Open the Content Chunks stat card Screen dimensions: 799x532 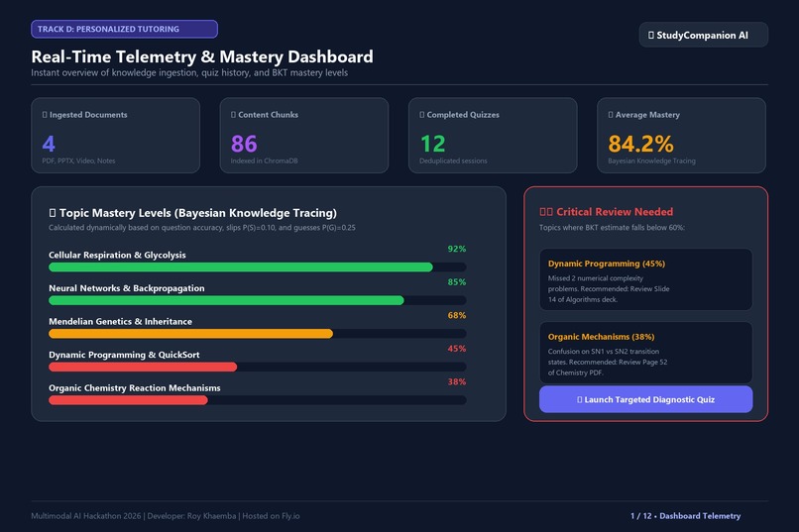(304, 136)
